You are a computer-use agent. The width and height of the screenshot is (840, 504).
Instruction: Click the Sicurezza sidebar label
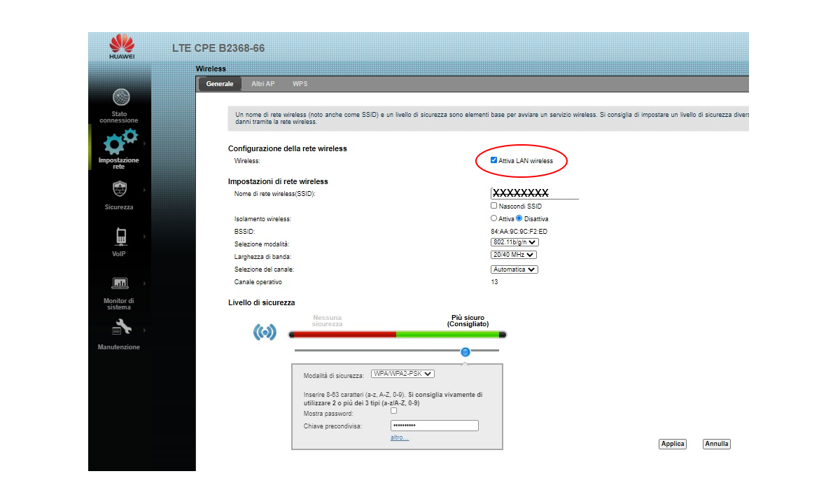pyautogui.click(x=119, y=207)
